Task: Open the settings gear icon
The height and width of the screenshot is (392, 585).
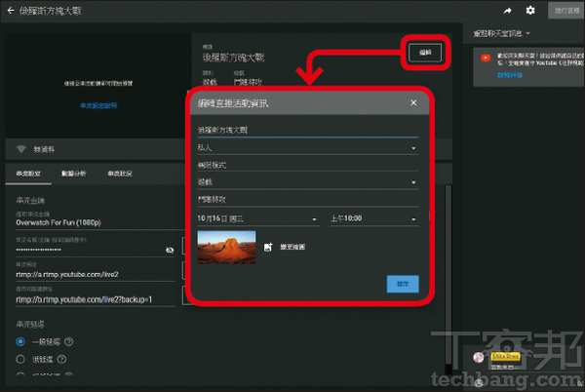Action: [530, 11]
